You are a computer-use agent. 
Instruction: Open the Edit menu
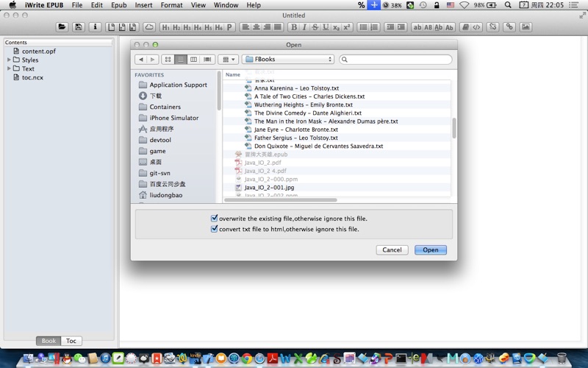(x=97, y=5)
